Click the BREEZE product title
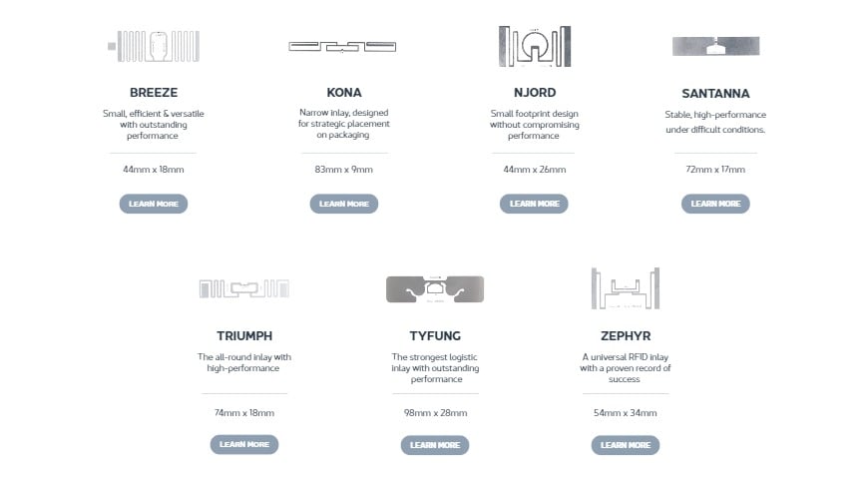This screenshot has height=488, width=868. tap(154, 93)
